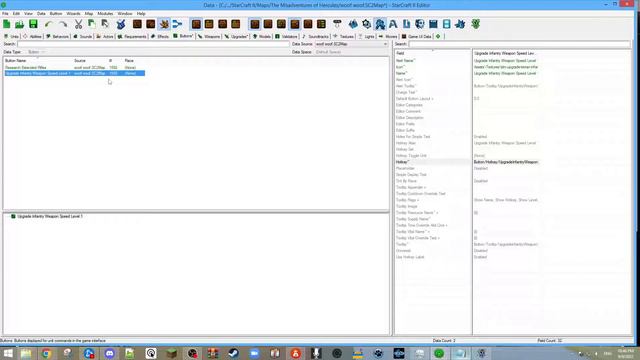Open Google Chrome from taskbar
Viewport: 640px width, 360px height.
(x=47, y=353)
